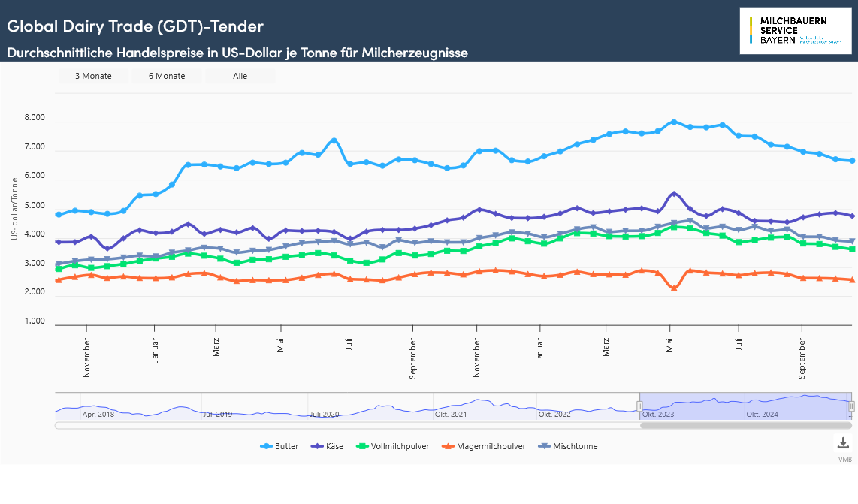This screenshot has width=858, height=504.
Task: Select the 6 Monate range
Action: 167,76
